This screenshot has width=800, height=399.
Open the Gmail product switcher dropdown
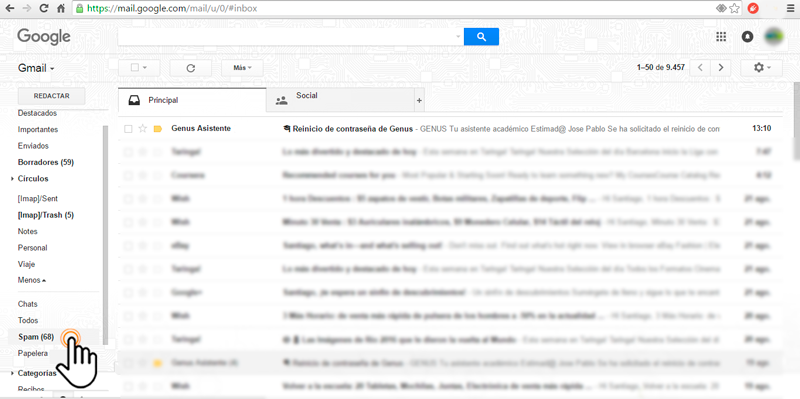(x=36, y=68)
